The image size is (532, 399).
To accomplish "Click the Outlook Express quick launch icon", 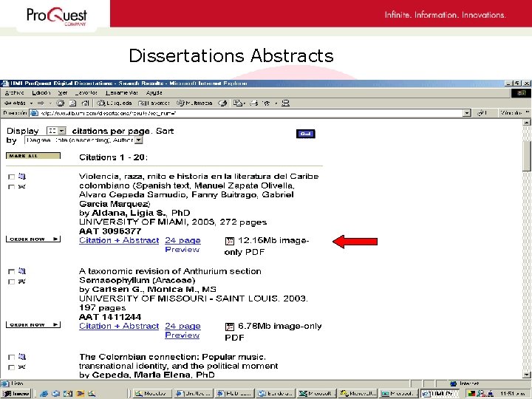I will [x=55, y=394].
